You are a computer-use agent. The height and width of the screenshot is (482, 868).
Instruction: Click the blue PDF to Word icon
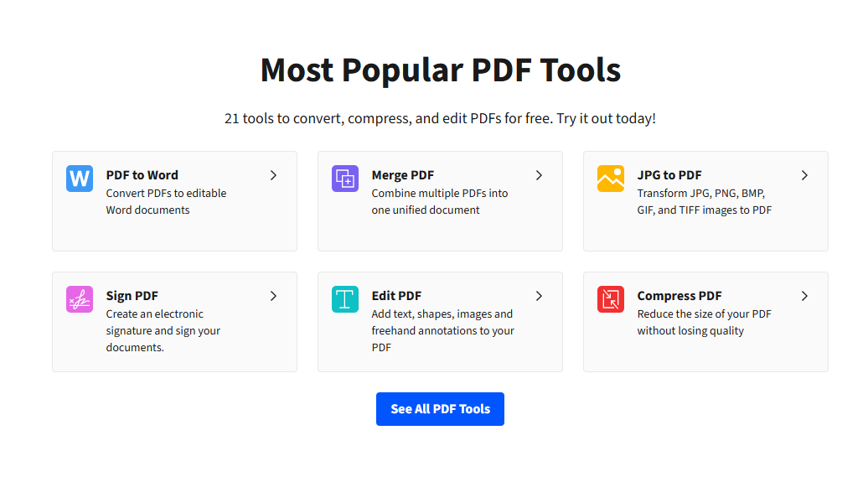79,179
